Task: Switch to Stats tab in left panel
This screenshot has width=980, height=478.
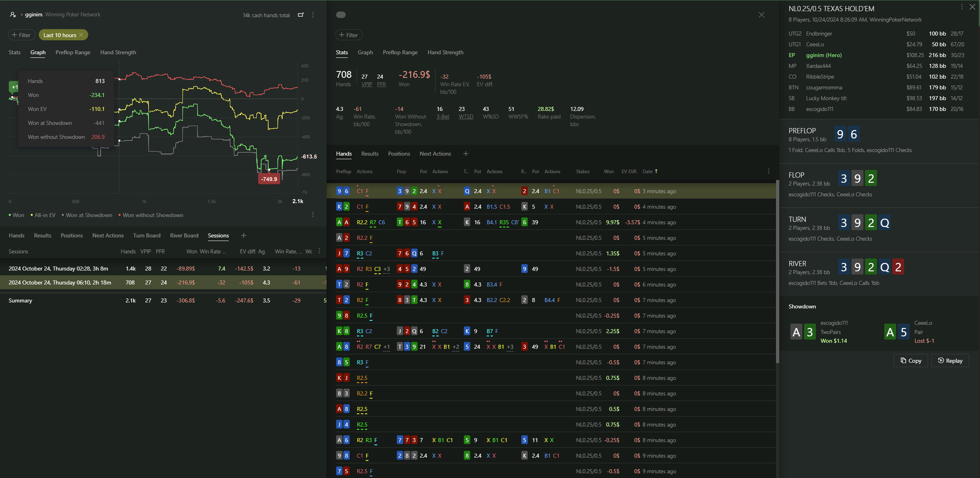Action: 15,52
